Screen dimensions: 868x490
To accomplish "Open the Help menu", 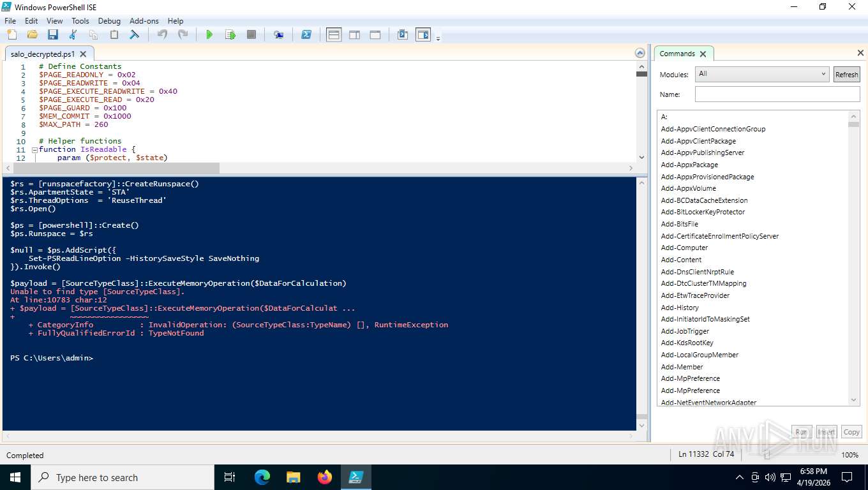I will click(176, 21).
